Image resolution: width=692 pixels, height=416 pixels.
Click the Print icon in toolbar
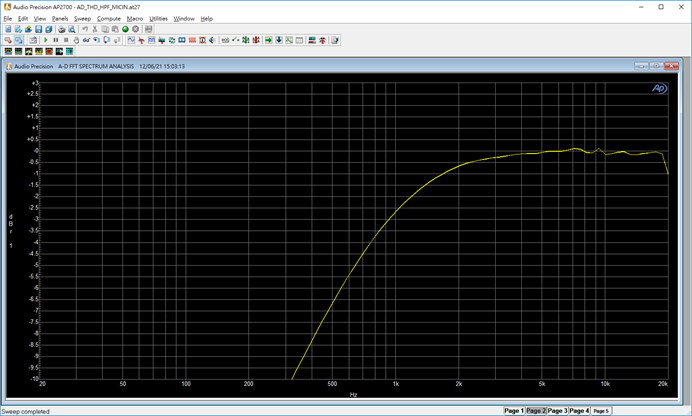61,29
